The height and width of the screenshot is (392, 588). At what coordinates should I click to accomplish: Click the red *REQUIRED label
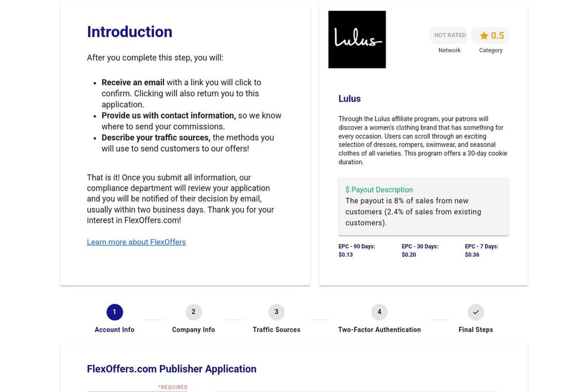tap(173, 387)
